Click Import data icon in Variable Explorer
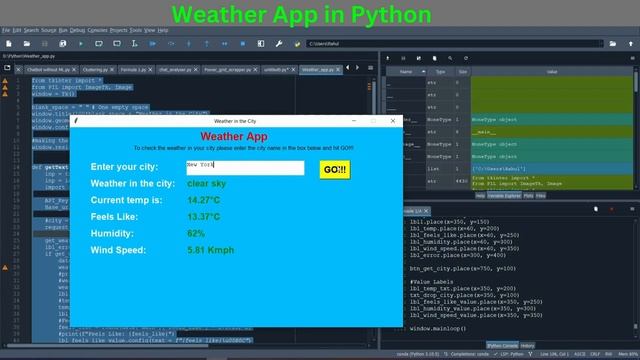Screen dimensions: 640x360 pos(388,58)
